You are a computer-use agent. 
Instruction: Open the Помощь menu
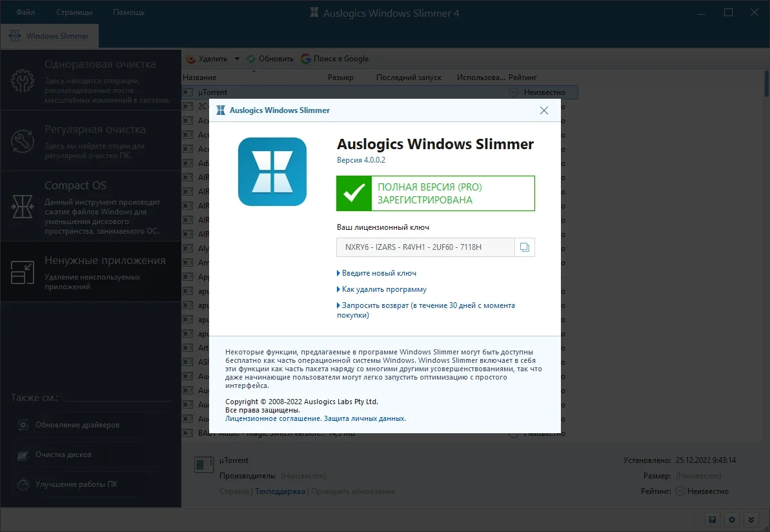pos(128,12)
